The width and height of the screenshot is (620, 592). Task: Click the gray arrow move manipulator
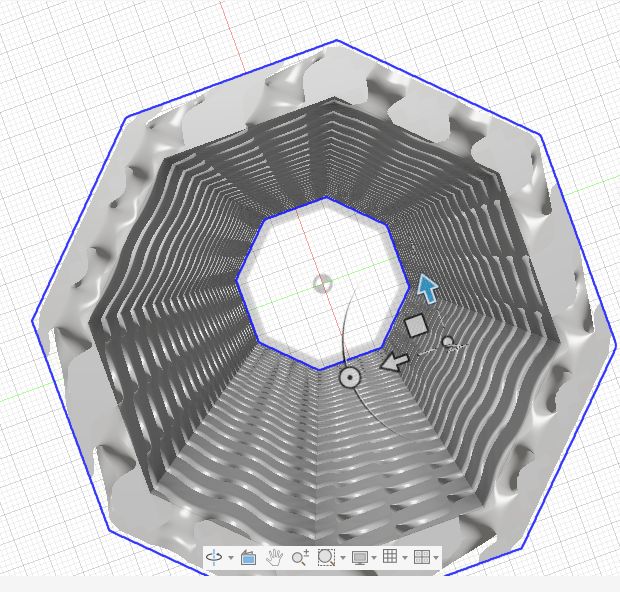(x=394, y=362)
